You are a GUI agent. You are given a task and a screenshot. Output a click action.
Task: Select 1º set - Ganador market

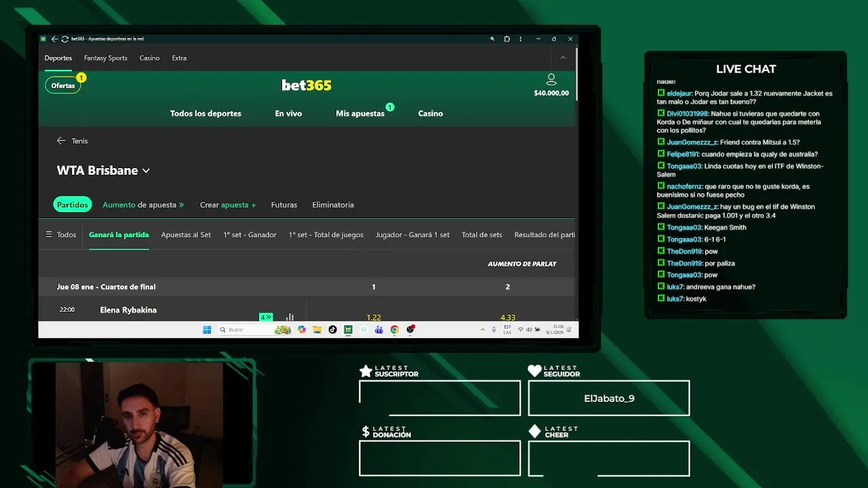[250, 235]
